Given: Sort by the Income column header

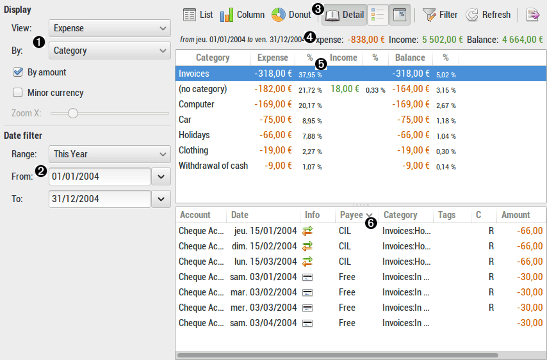Looking at the screenshot, I should 344,58.
